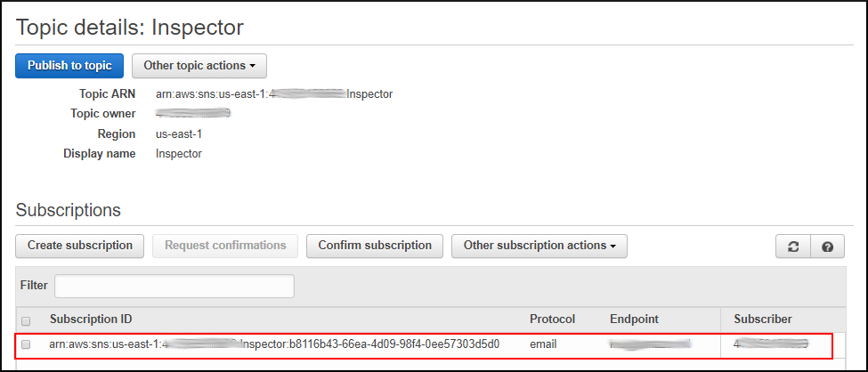The width and height of the screenshot is (868, 372).
Task: Open the Other topic actions dropdown
Action: pos(199,66)
